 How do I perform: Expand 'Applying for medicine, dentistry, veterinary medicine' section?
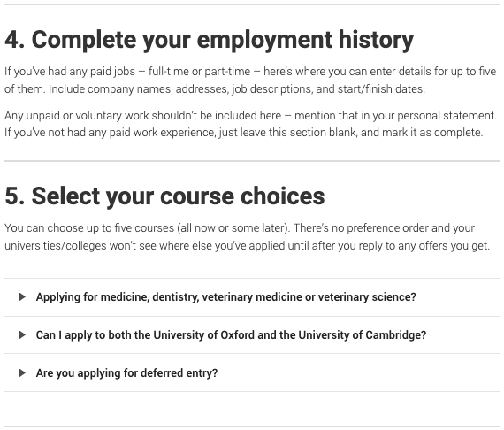(252, 297)
